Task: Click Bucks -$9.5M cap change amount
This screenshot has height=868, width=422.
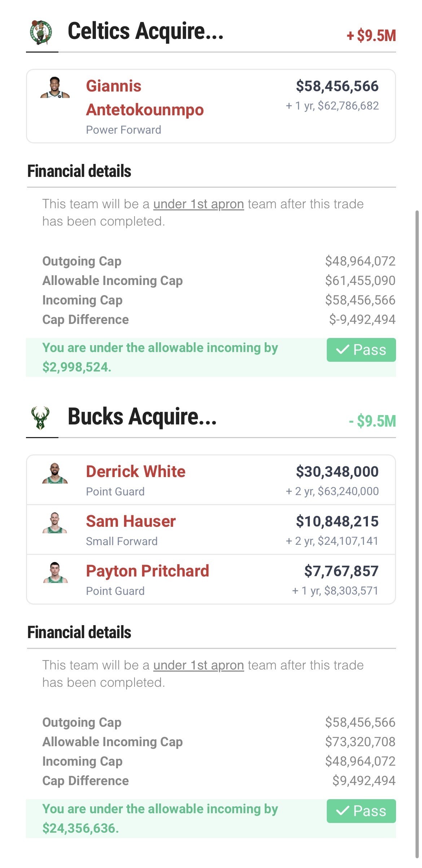Action: (372, 421)
